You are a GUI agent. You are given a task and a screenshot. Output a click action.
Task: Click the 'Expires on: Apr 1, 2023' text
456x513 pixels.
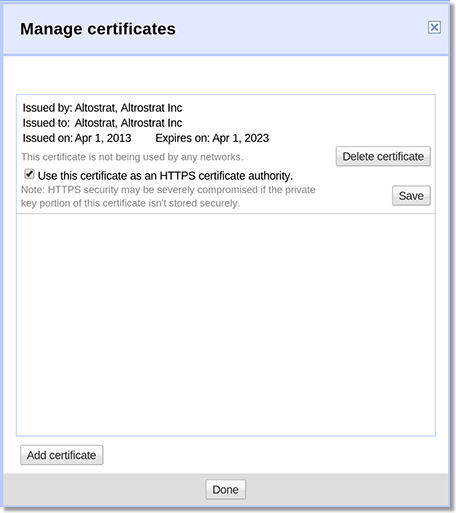point(212,138)
